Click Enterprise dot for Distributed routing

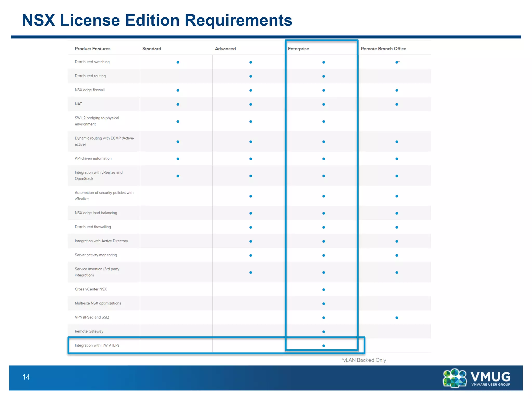click(x=324, y=76)
